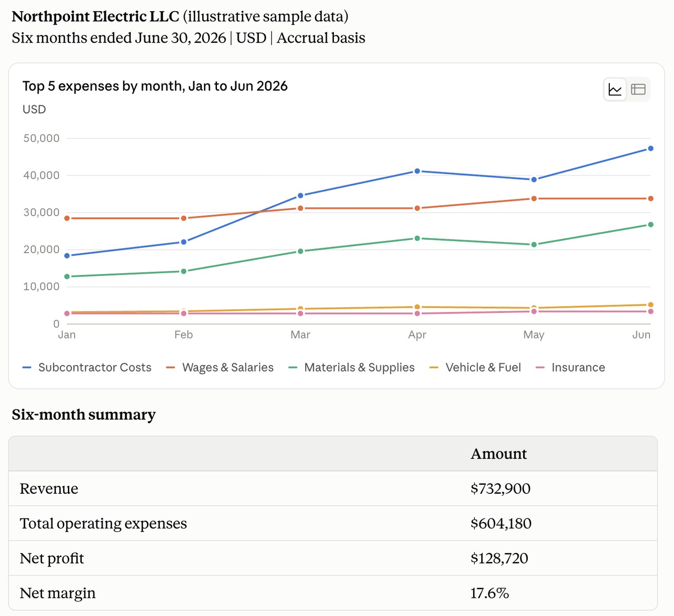Click the Materials & Supplies Mar data point
674x616 pixels.
(301, 251)
